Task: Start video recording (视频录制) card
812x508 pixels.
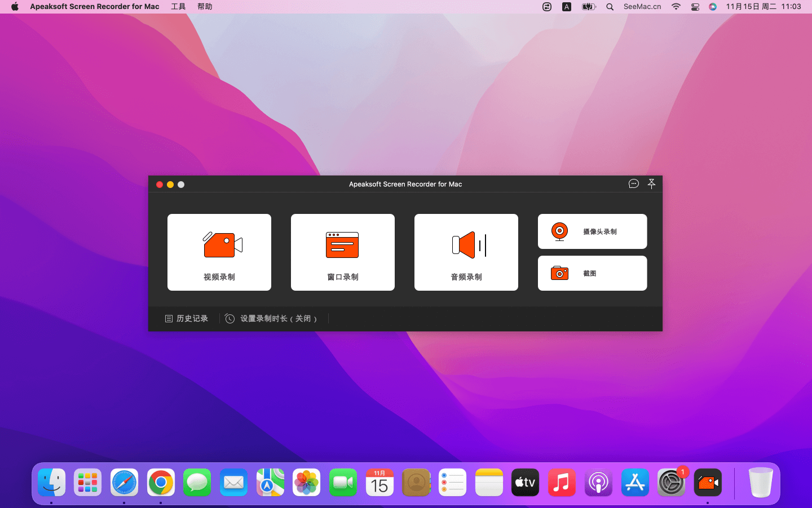Action: [x=219, y=252]
